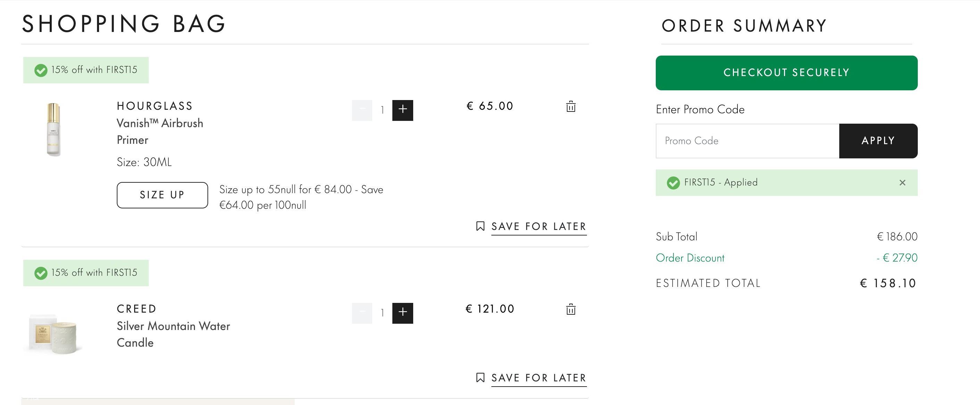Image resolution: width=980 pixels, height=405 pixels.
Task: Remove the applied FIRST15 promo code
Action: (902, 183)
